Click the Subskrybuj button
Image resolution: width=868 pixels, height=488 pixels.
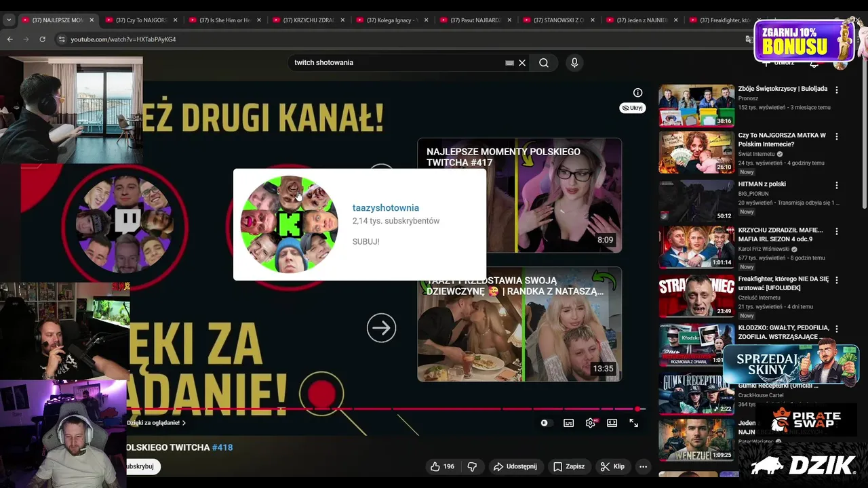coord(142,466)
